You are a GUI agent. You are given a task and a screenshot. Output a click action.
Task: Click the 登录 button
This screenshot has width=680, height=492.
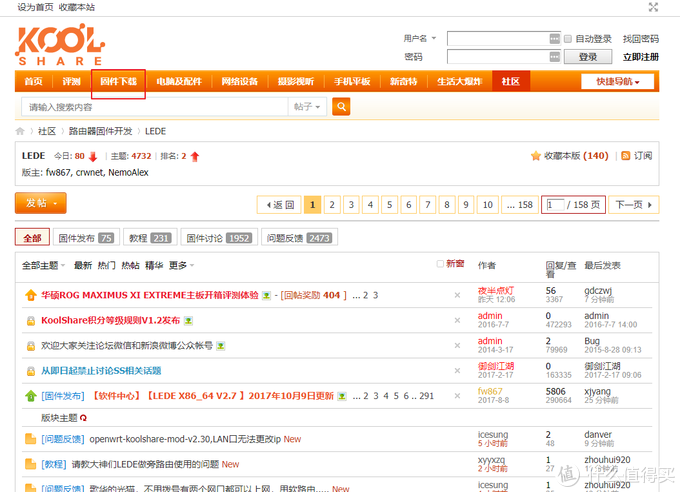(588, 57)
